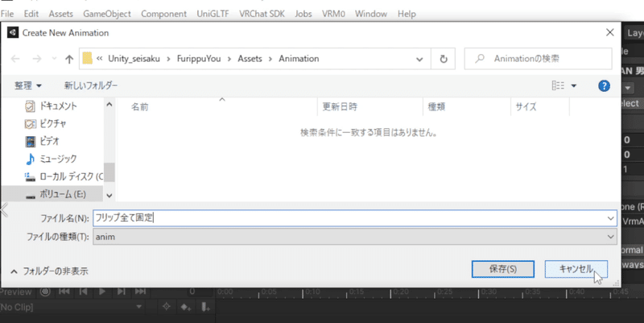Open the [No Clip] clip dropdown
Image resolution: width=644 pixels, height=323 pixels.
click(x=72, y=307)
